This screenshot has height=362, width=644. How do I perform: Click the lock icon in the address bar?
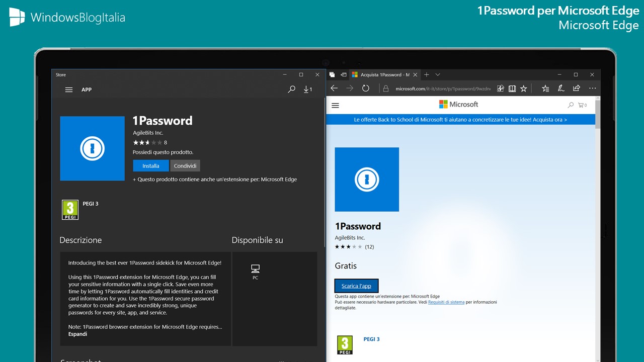(x=386, y=88)
